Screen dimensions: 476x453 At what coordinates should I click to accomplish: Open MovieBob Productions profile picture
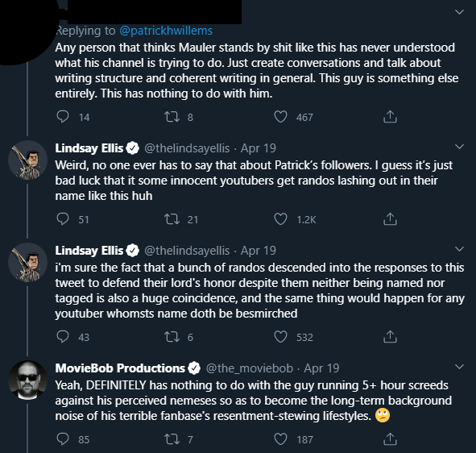pos(28,380)
